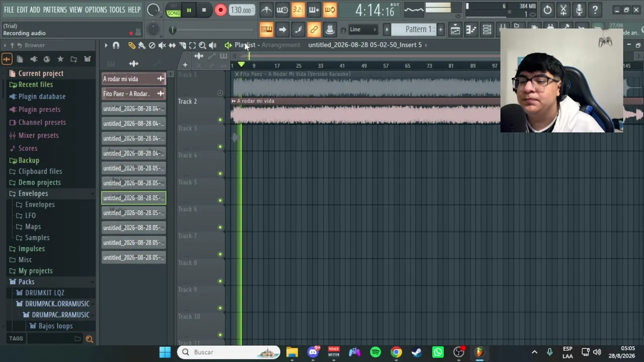The image size is (644, 362).
Task: Click the red record button
Action: pyautogui.click(x=220, y=10)
